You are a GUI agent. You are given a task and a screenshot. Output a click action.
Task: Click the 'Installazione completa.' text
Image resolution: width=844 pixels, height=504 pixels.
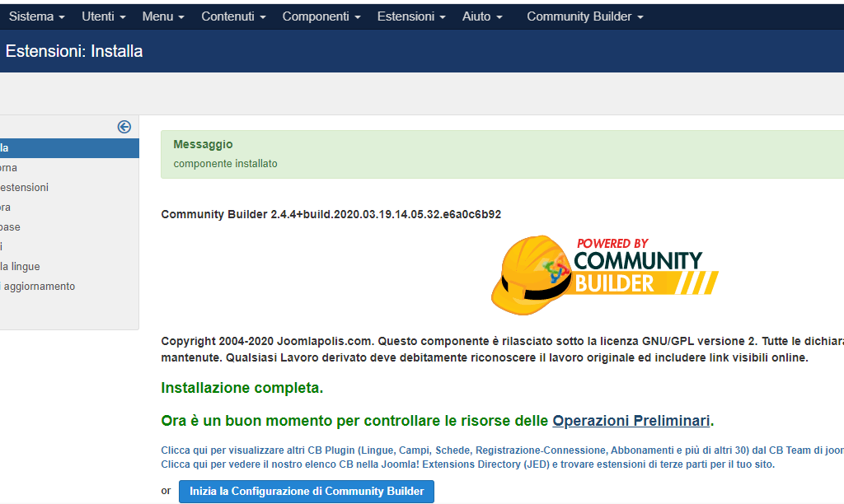click(242, 388)
